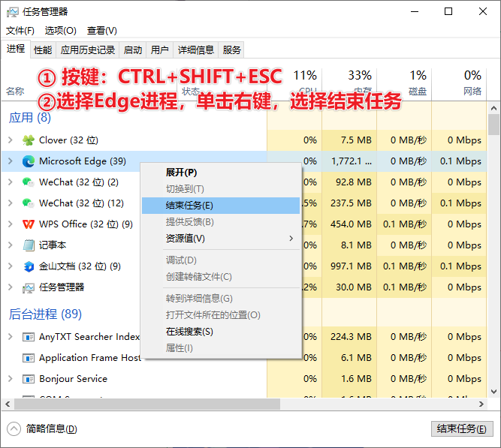This screenshot has width=501, height=448.
Task: Click the vertical scrollbar down arrow
Action: [x=493, y=392]
